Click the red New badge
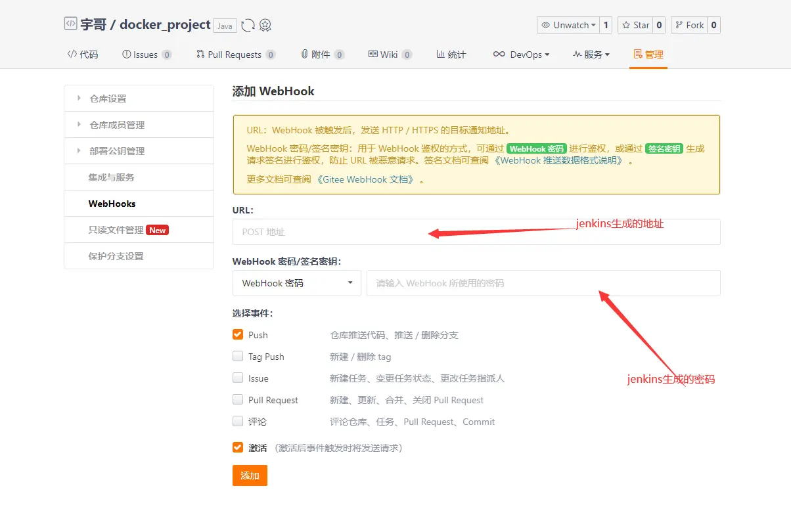791x532 pixels. [x=158, y=230]
